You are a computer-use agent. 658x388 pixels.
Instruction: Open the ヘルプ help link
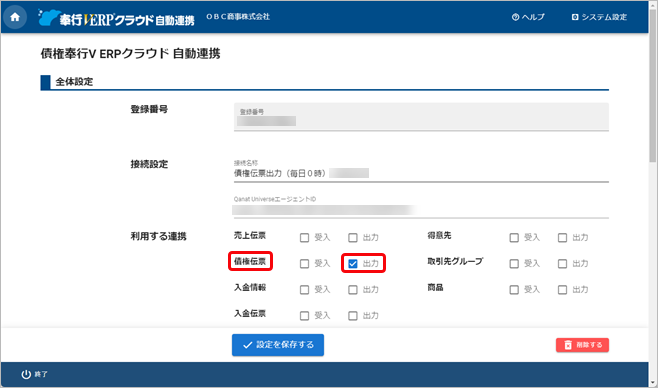point(528,17)
